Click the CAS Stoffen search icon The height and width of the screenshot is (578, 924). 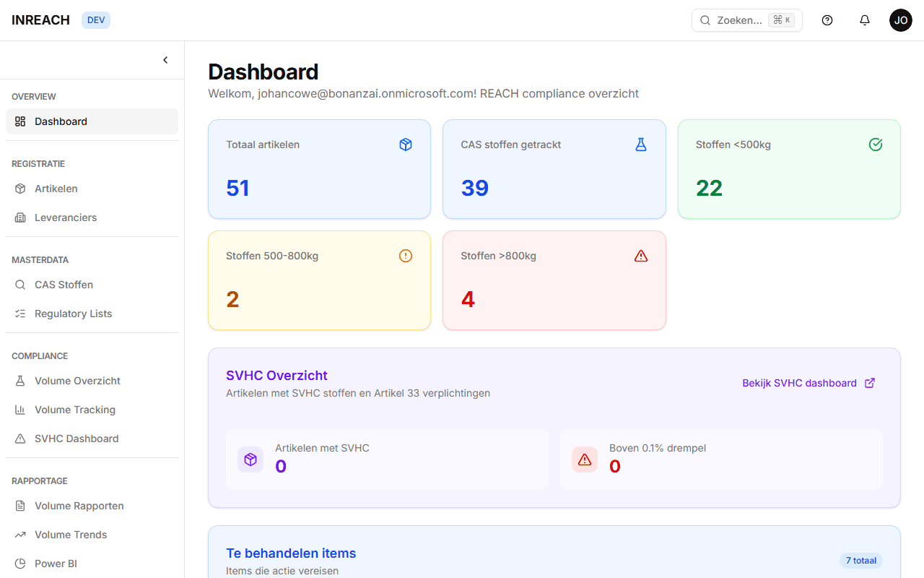20,285
